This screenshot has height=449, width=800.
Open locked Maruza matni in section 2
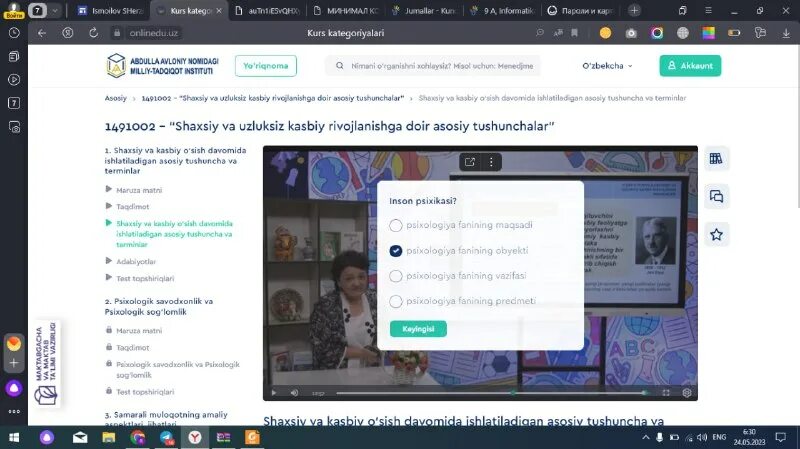139,331
